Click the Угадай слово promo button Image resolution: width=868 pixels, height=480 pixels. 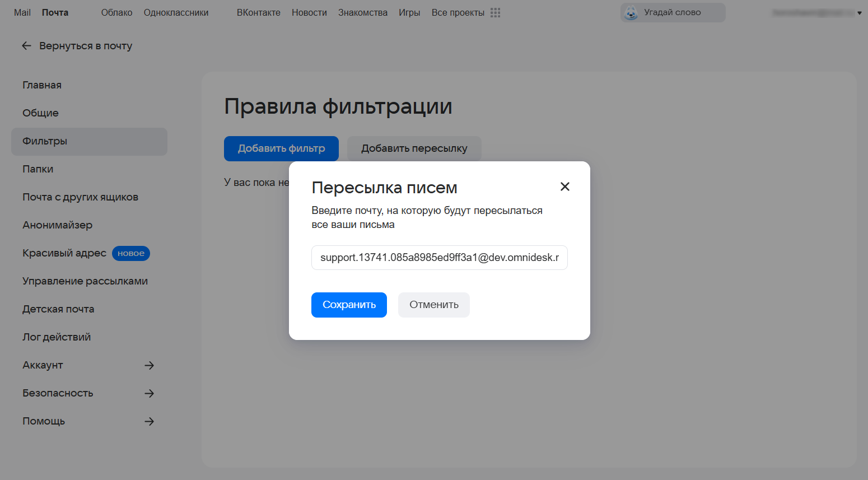tap(673, 12)
